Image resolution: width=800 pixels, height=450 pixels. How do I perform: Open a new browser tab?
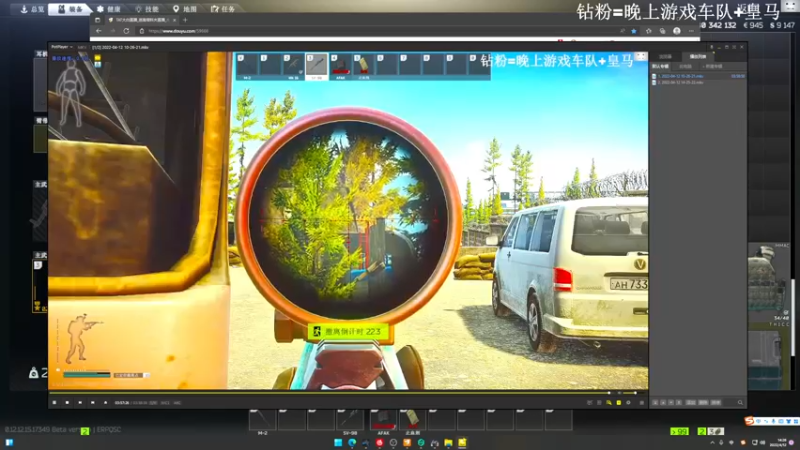click(x=185, y=20)
